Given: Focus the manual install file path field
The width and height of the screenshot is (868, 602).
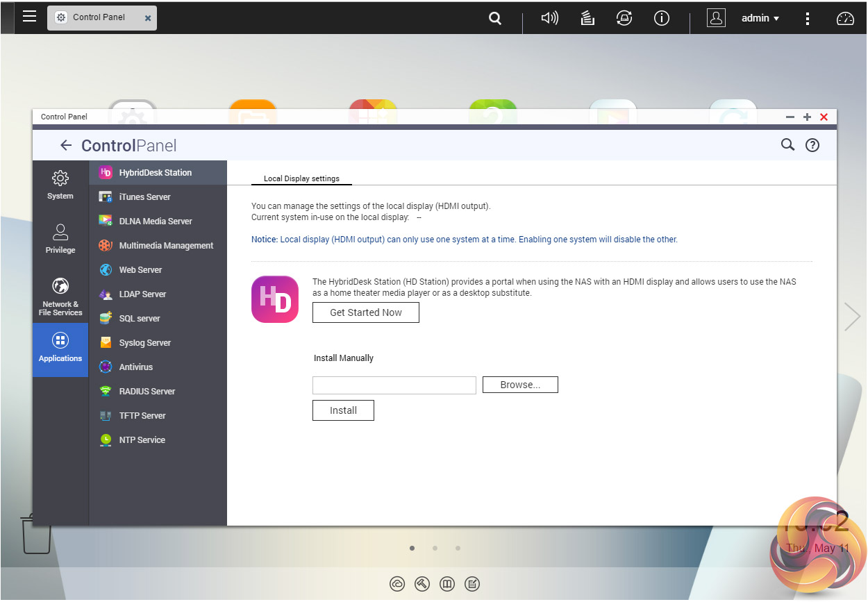Looking at the screenshot, I should [x=394, y=385].
